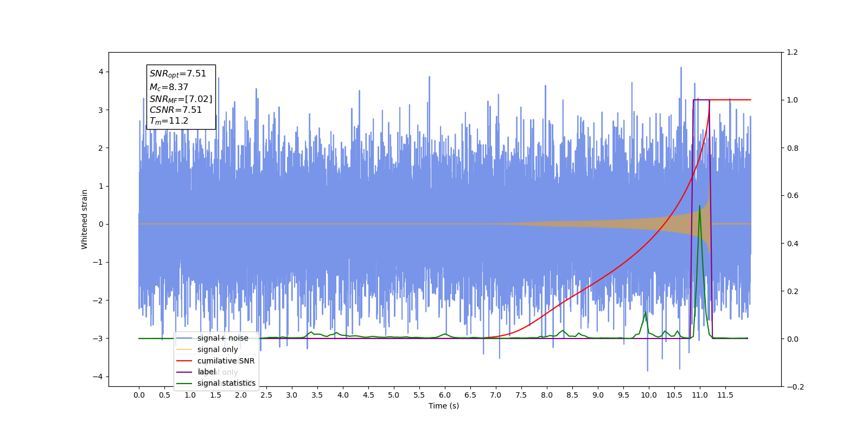Click the 'signal+ noise' legend entry
868x434 pixels.
click(222, 338)
